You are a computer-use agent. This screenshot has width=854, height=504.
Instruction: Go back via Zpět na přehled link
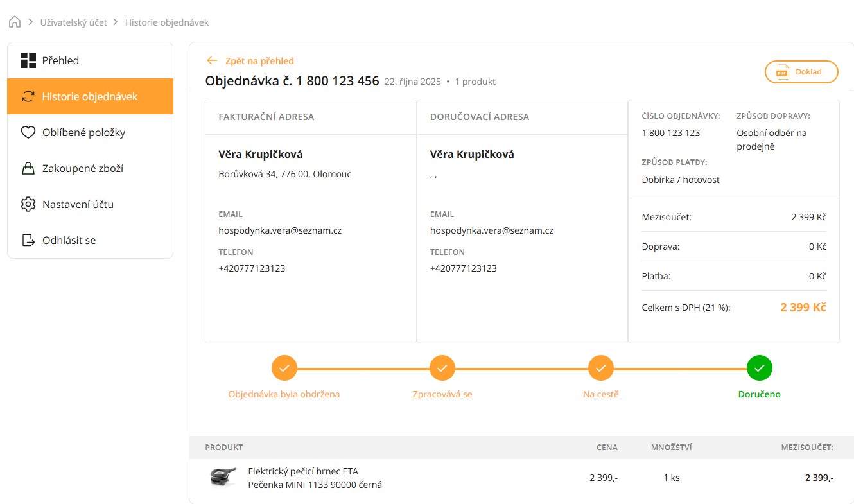coord(259,61)
